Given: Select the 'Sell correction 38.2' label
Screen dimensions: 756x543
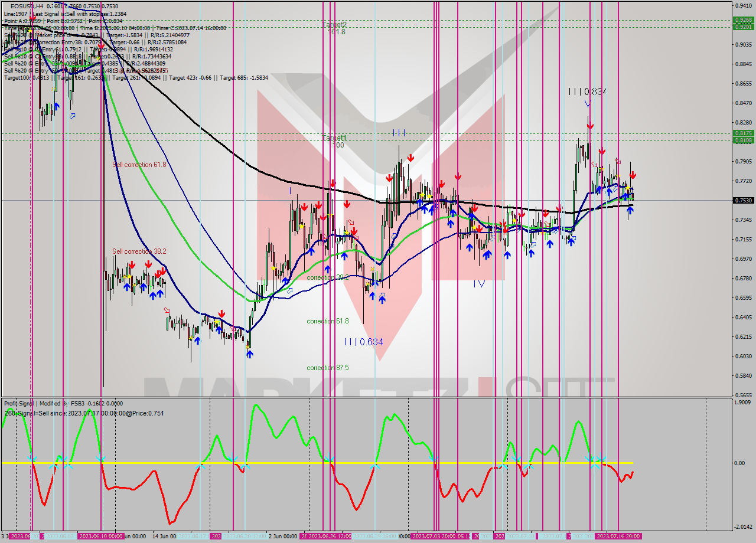Looking at the screenshot, I should (139, 251).
